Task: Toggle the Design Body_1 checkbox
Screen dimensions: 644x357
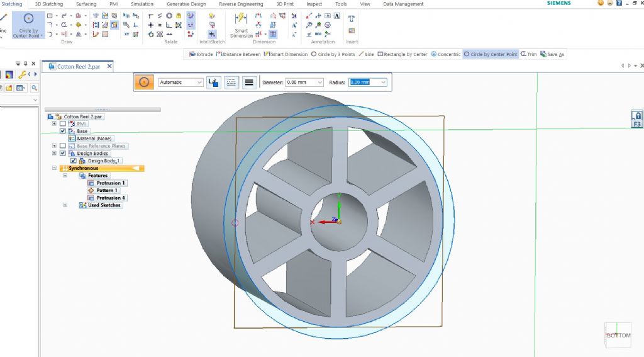Action: pyautogui.click(x=74, y=161)
